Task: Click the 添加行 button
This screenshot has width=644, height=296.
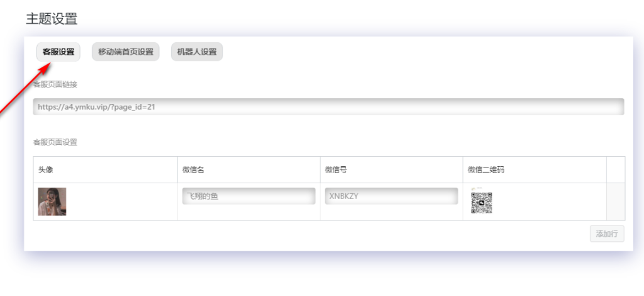Action: (607, 234)
